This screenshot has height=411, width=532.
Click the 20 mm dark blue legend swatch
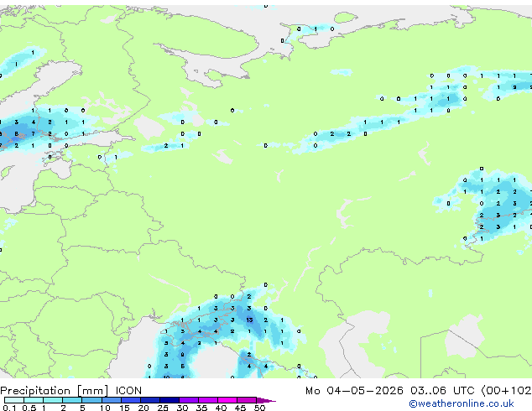pos(149,400)
